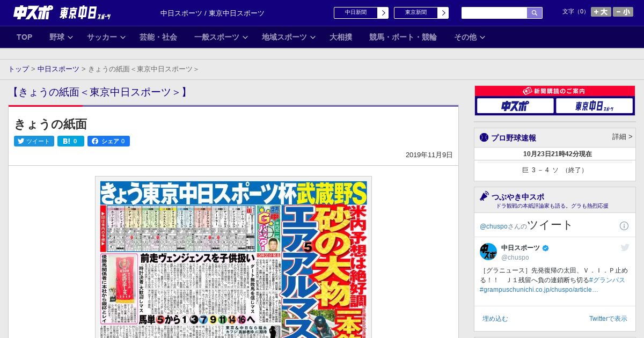Expand the 地域スポーツ menu dropdown
The image size is (644, 338).
tap(289, 37)
